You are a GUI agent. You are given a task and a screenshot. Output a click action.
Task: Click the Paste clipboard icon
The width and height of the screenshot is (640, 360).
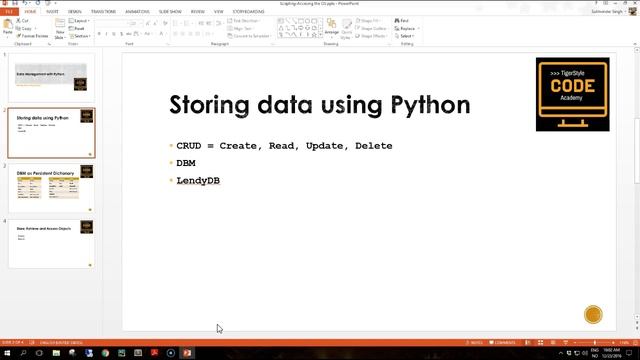(x=7, y=25)
